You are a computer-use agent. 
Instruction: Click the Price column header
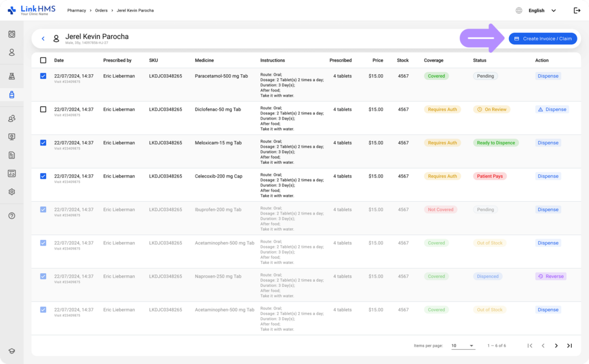coord(377,60)
